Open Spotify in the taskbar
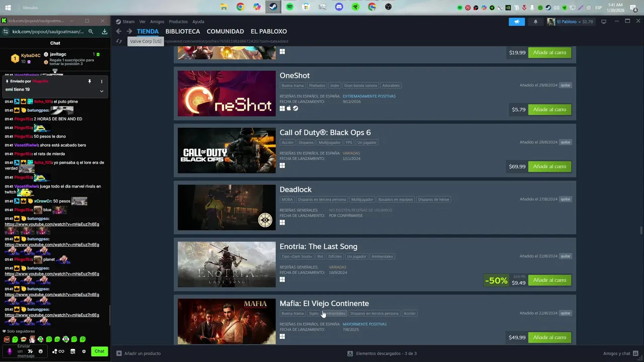This screenshot has width=644, height=362. click(x=289, y=7)
